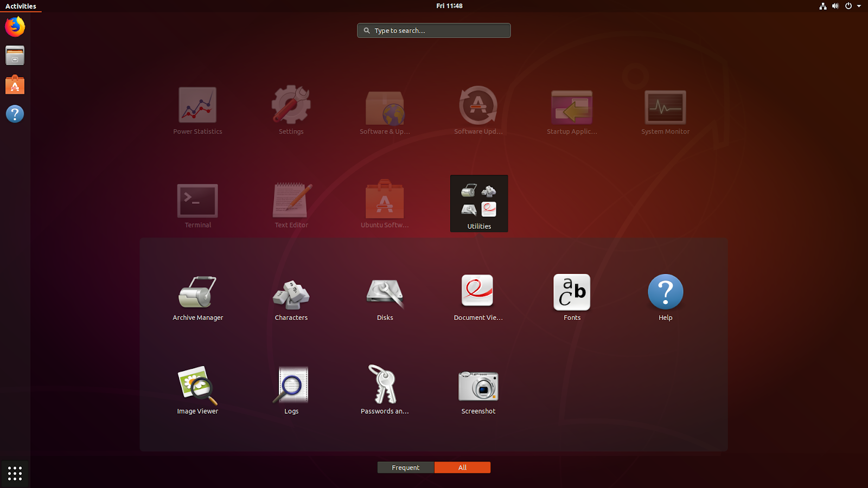Open Ubuntu Software from the dock

click(x=15, y=85)
